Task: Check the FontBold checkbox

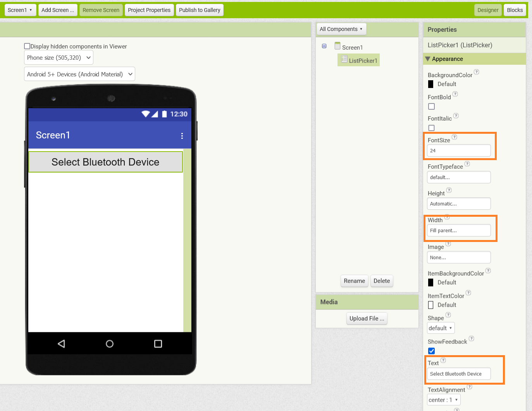Action: tap(431, 106)
